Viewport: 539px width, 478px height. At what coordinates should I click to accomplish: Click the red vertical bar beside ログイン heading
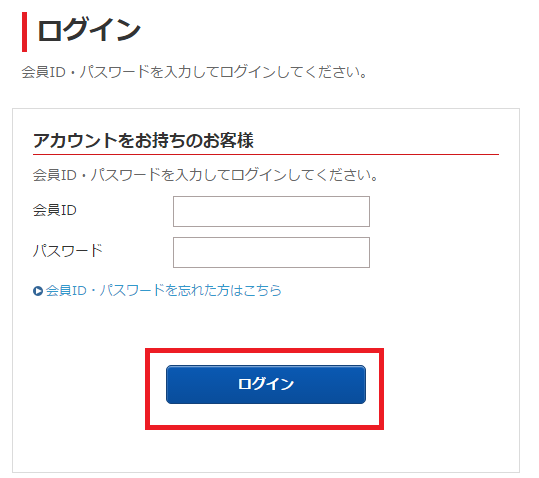tap(24, 32)
